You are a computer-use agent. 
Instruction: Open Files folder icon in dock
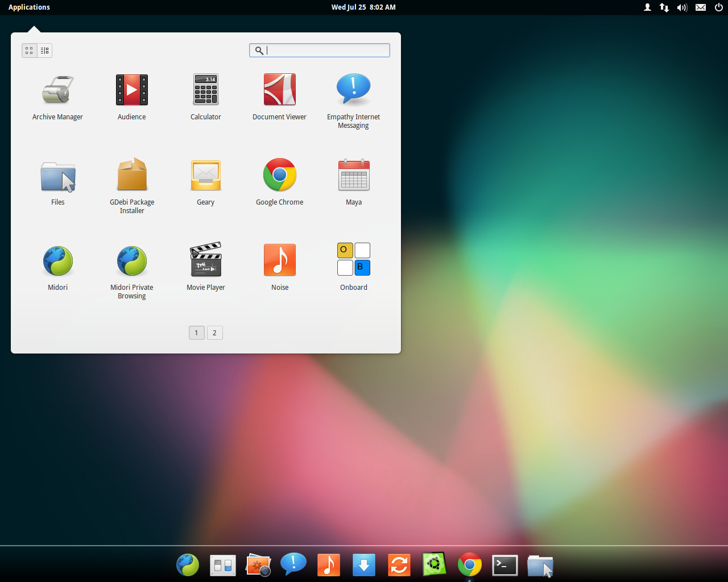pyautogui.click(x=540, y=566)
